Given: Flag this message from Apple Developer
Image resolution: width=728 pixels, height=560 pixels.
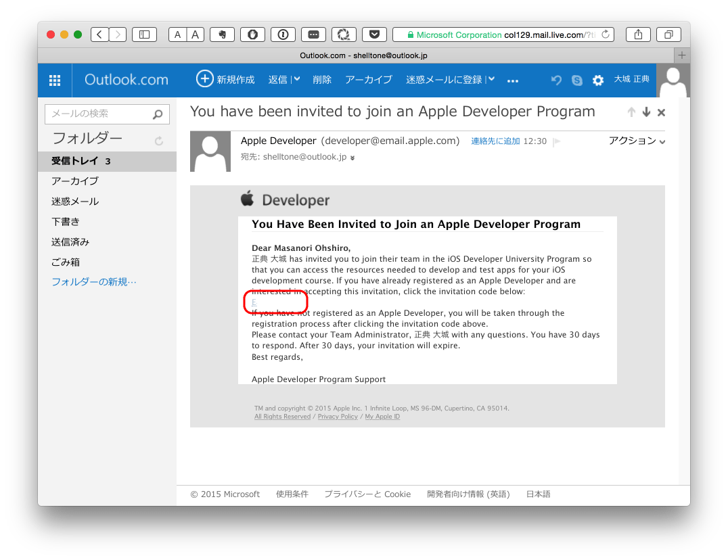Looking at the screenshot, I should [x=557, y=141].
